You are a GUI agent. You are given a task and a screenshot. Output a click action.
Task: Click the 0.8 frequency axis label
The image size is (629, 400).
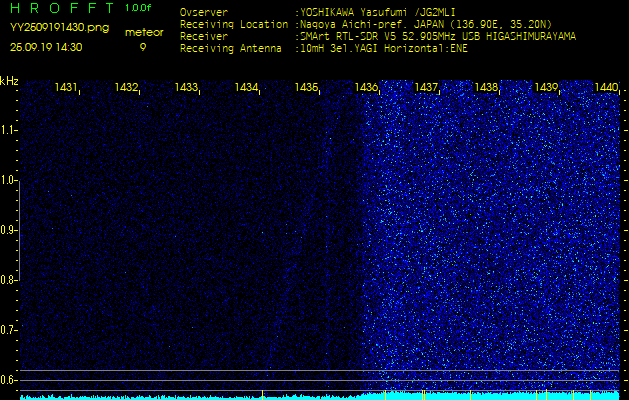coord(8,280)
